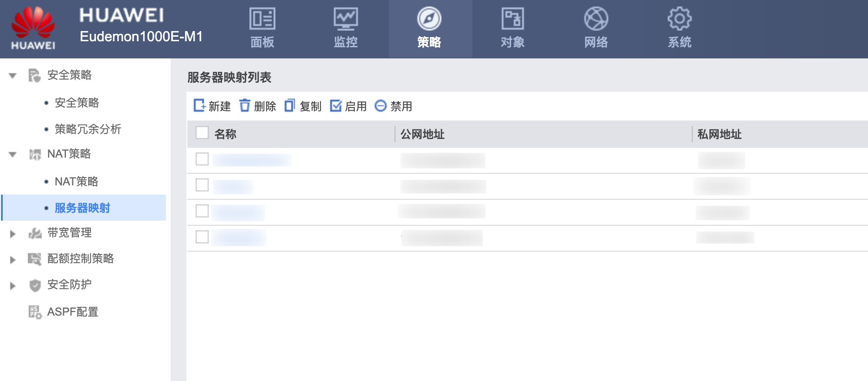Click the Copy (复制) icon
This screenshot has height=381, width=868.
point(290,106)
